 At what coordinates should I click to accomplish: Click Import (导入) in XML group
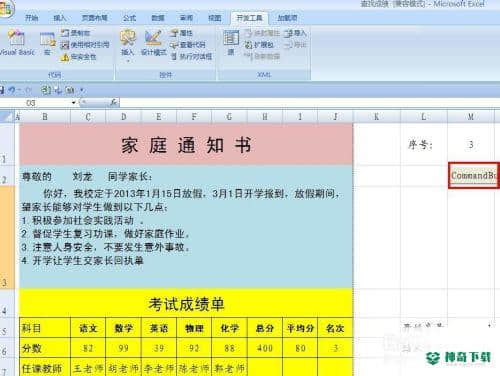pos(295,33)
